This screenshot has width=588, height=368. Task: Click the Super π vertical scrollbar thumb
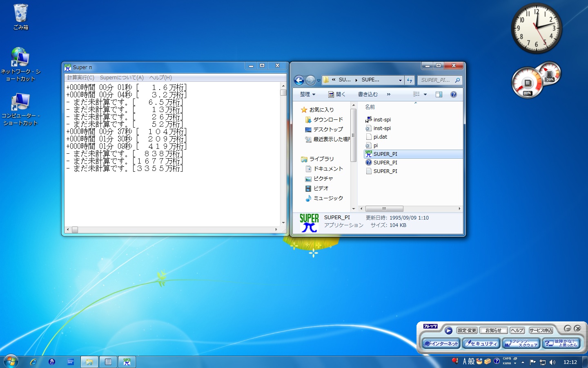pyautogui.click(x=283, y=92)
